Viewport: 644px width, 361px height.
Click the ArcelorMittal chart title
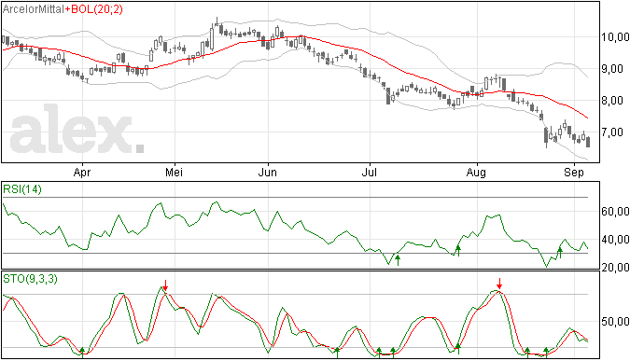click(34, 9)
